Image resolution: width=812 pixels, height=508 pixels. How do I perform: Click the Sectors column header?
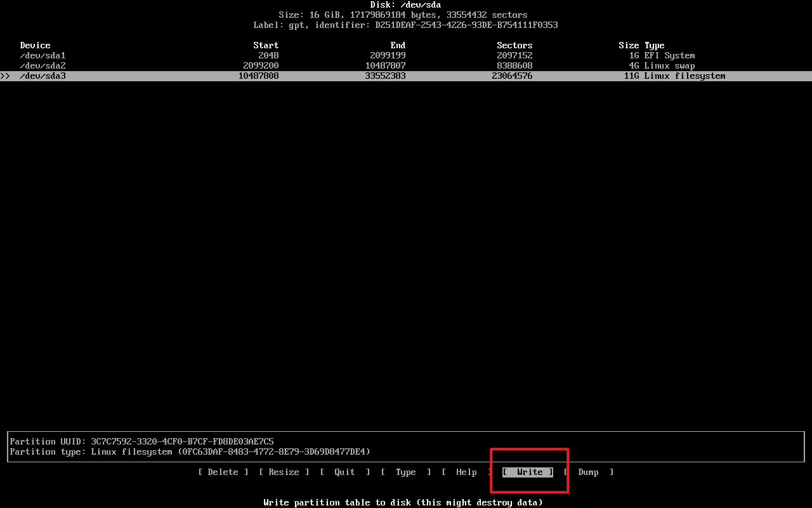[x=514, y=45]
